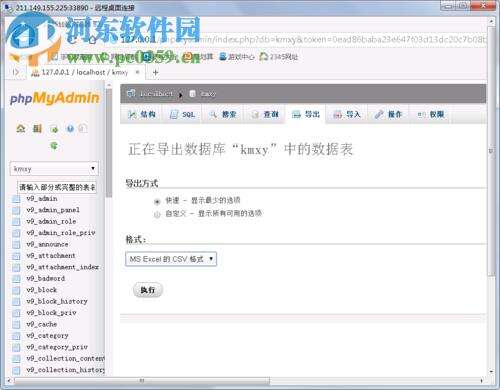
Task: Click the browser sidebar toggle arrow icon
Action: coord(15,72)
